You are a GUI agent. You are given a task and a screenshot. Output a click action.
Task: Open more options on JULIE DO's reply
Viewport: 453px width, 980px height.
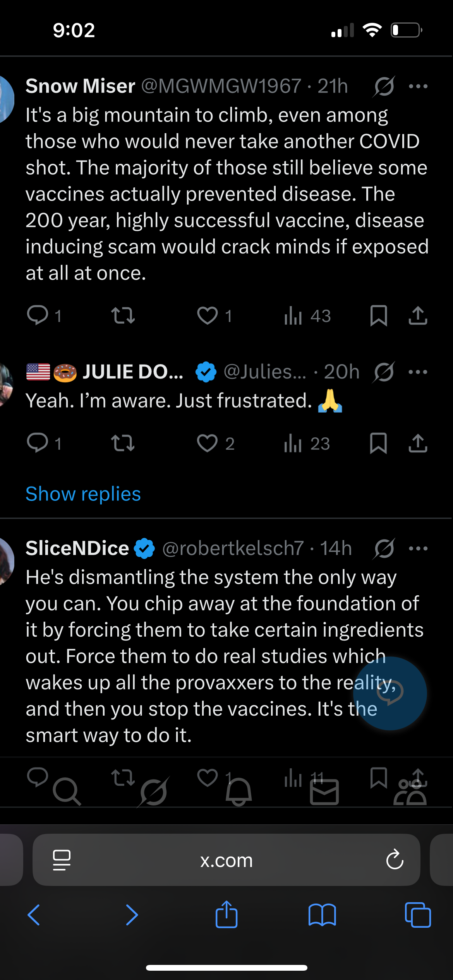click(418, 372)
